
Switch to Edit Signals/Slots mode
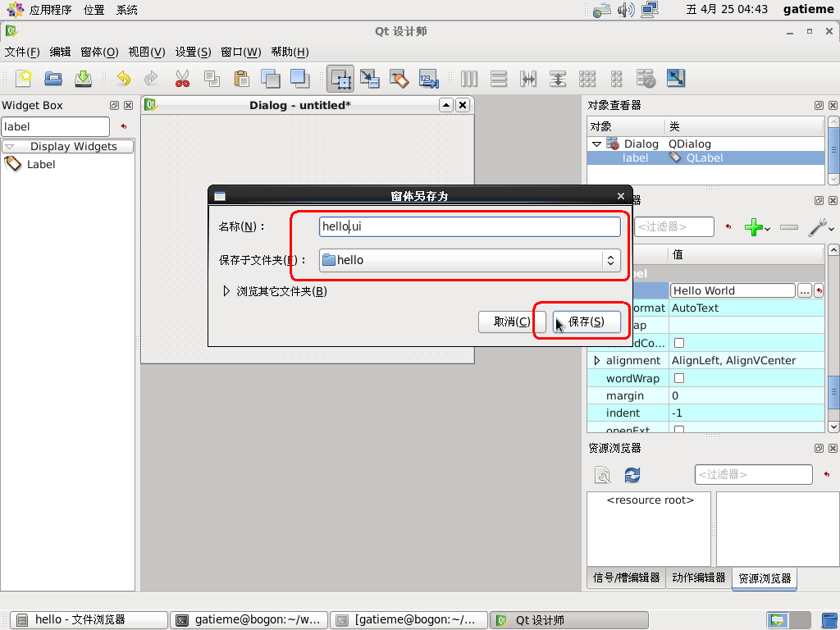(x=370, y=79)
